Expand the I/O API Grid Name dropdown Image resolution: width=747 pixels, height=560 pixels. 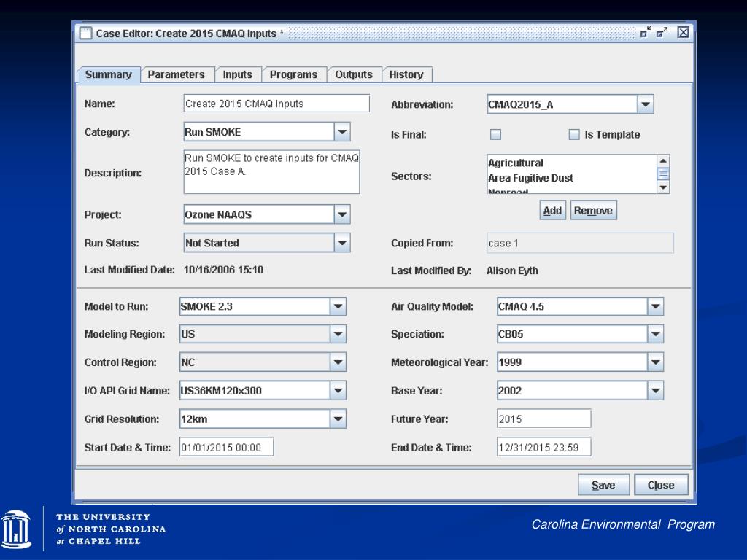click(338, 391)
